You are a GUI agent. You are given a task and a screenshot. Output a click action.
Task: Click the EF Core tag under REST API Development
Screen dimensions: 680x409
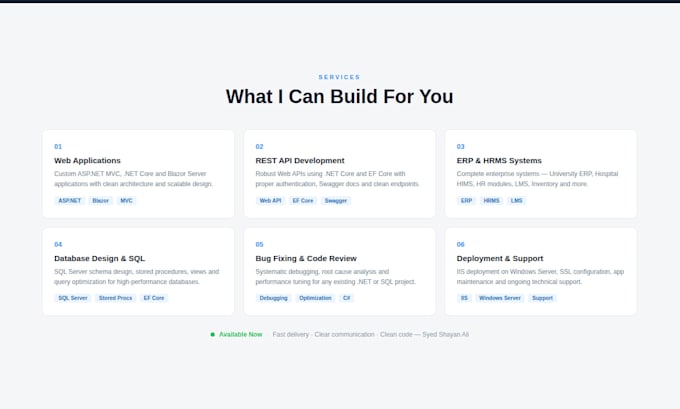[303, 200]
